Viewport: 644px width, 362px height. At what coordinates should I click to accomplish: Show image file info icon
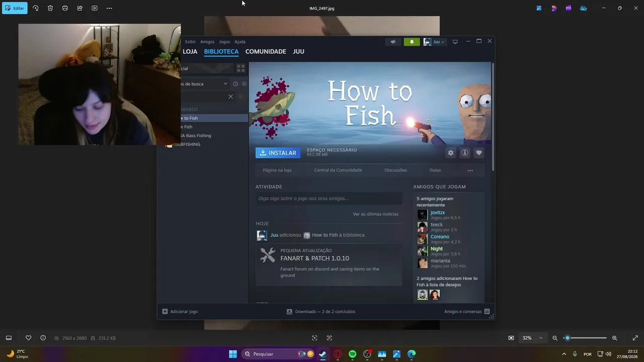click(43, 338)
